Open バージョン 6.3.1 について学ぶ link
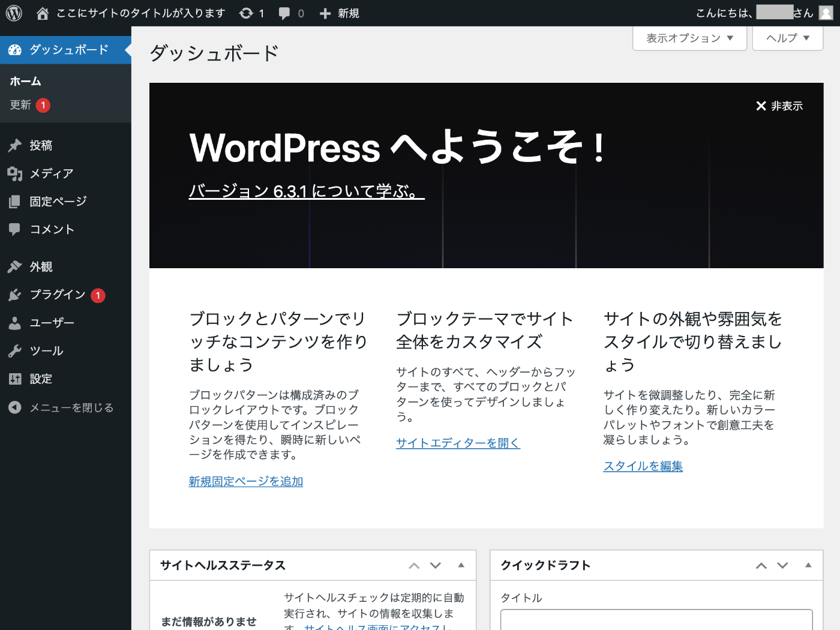Viewport: 840px width, 630px height. [307, 191]
